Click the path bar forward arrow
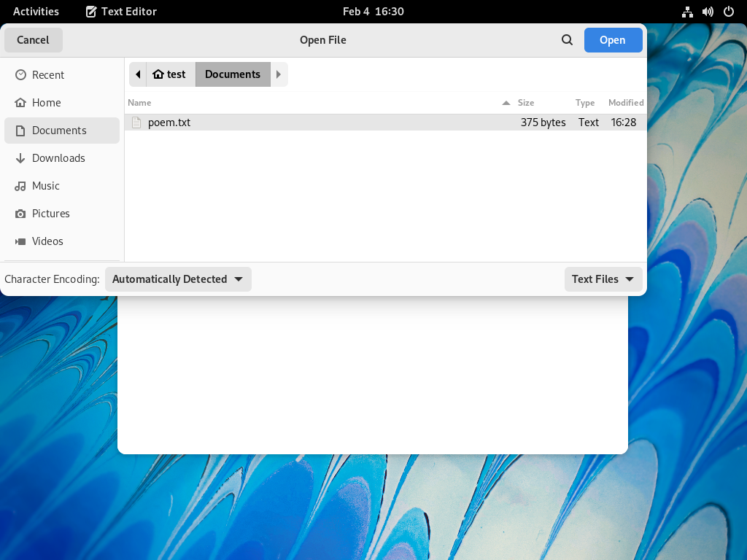747x560 pixels. (x=279, y=74)
